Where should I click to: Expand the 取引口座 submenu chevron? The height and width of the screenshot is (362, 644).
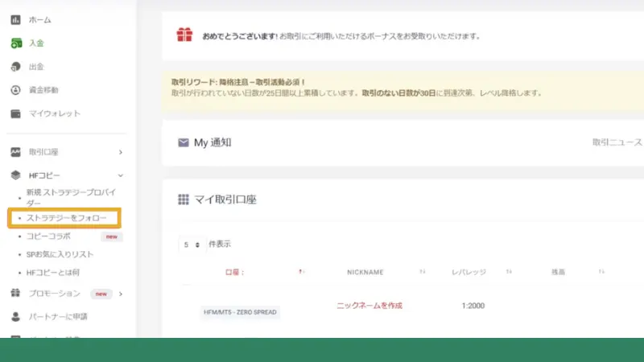point(120,152)
